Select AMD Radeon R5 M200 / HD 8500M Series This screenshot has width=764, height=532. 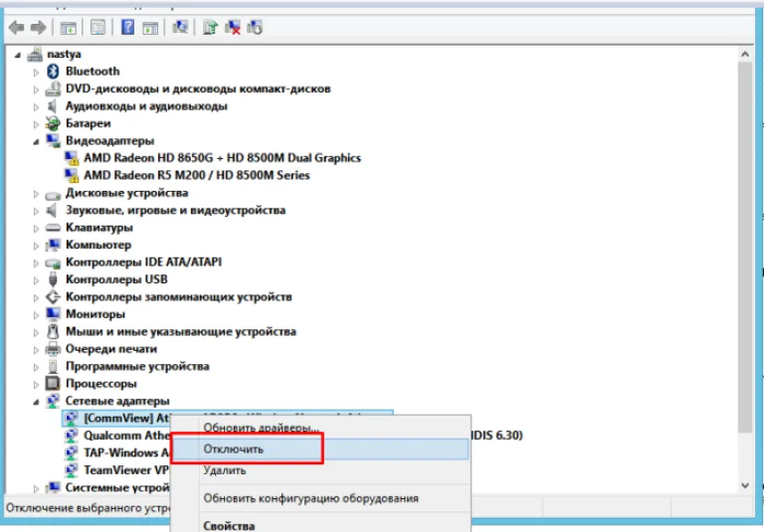point(196,175)
